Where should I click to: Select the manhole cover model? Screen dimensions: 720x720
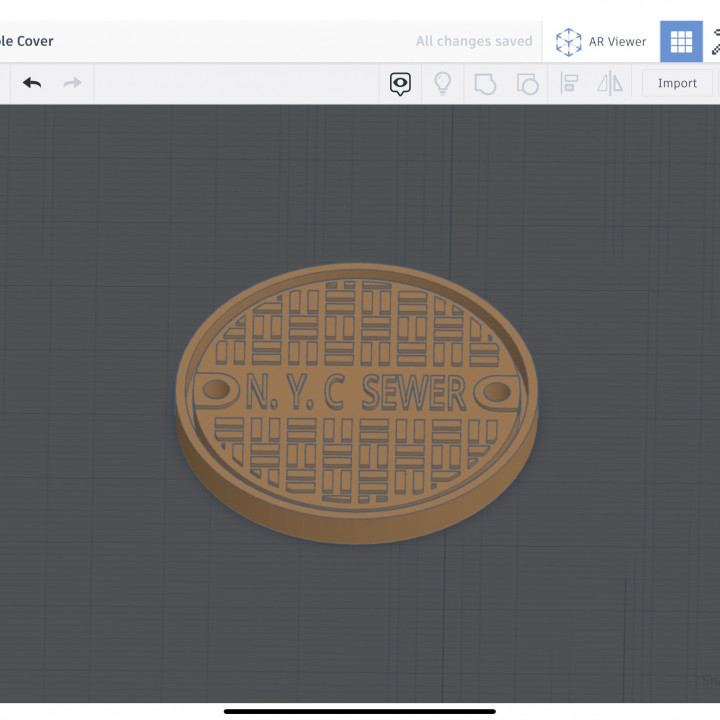coord(357,403)
